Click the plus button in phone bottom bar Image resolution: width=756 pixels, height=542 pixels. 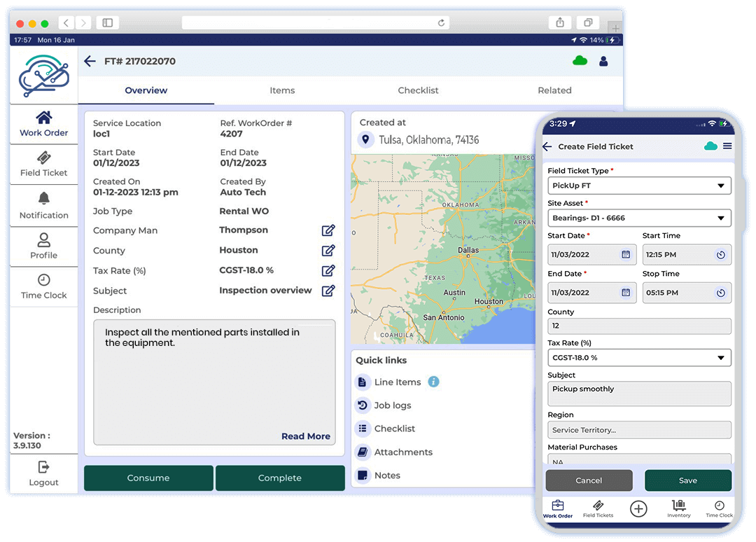click(638, 508)
